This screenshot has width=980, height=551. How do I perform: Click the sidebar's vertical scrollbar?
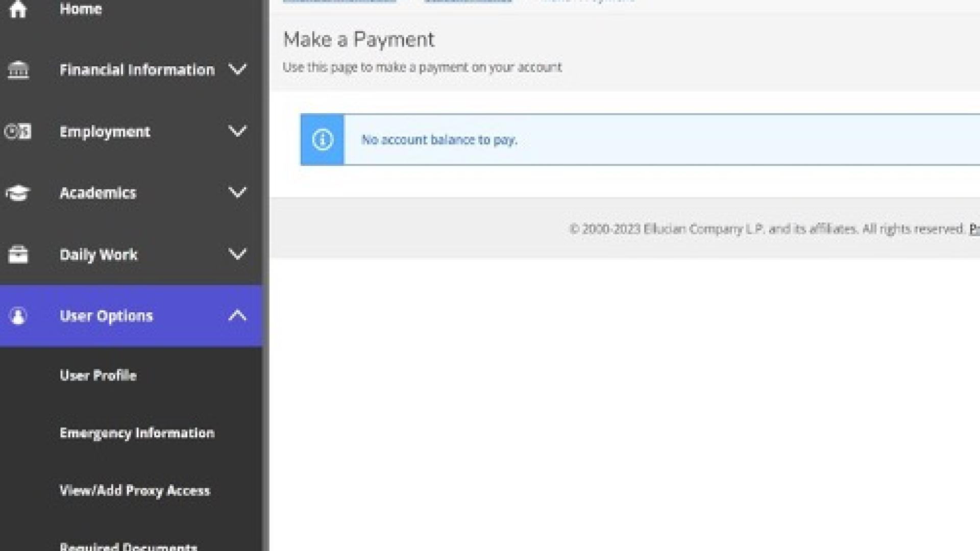coord(266,275)
